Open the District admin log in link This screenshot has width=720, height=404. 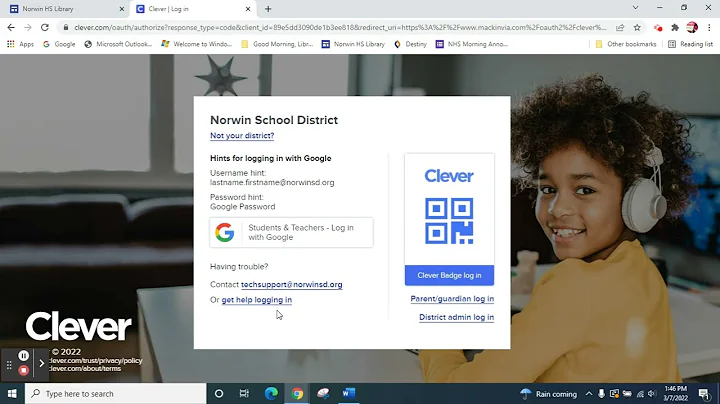(456, 317)
